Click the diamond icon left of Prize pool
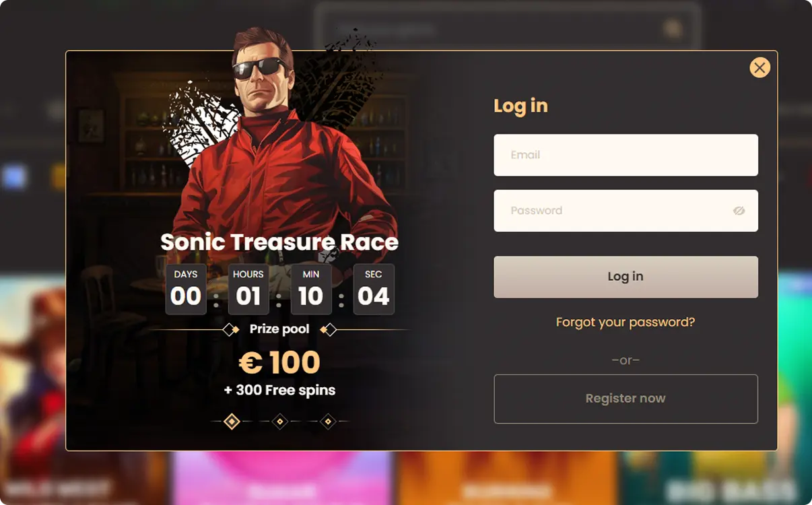 231,329
